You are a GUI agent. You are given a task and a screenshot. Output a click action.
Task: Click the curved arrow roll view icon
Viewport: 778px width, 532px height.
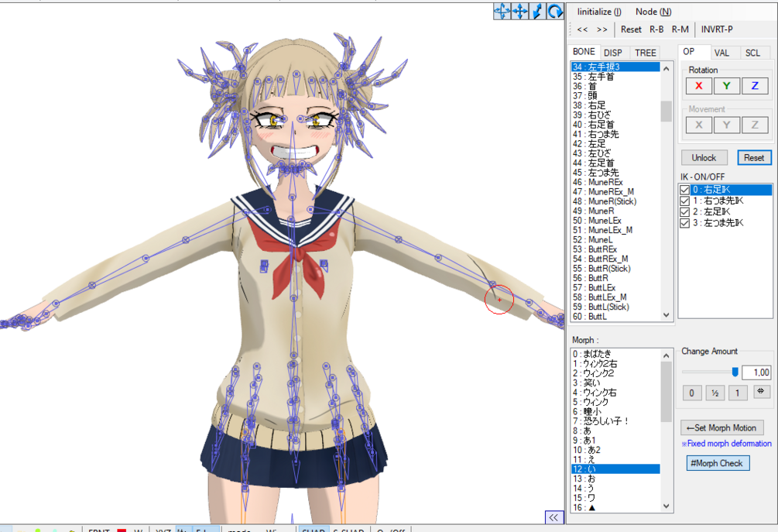[x=555, y=11]
